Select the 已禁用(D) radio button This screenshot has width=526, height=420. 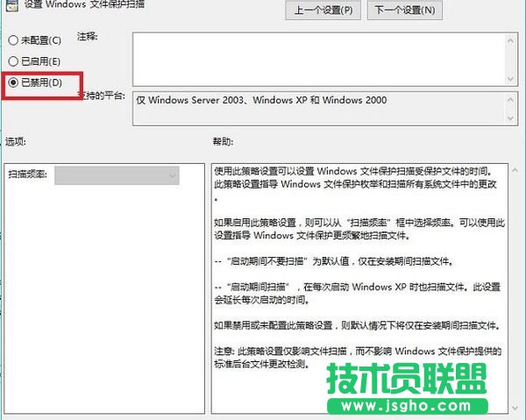13,82
